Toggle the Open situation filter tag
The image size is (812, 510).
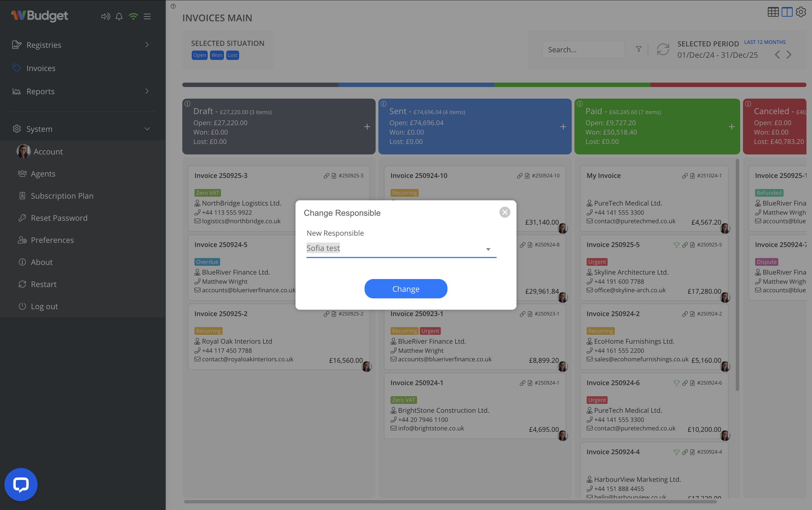pyautogui.click(x=199, y=55)
